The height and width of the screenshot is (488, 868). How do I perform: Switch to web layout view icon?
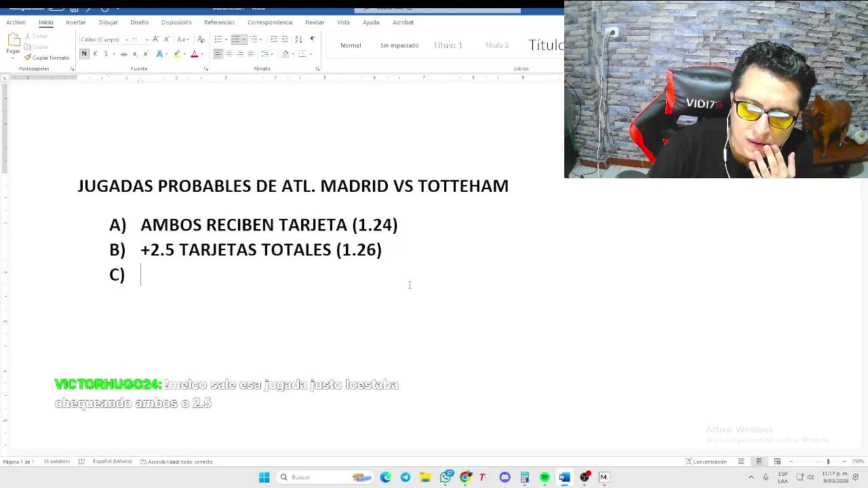click(x=777, y=462)
